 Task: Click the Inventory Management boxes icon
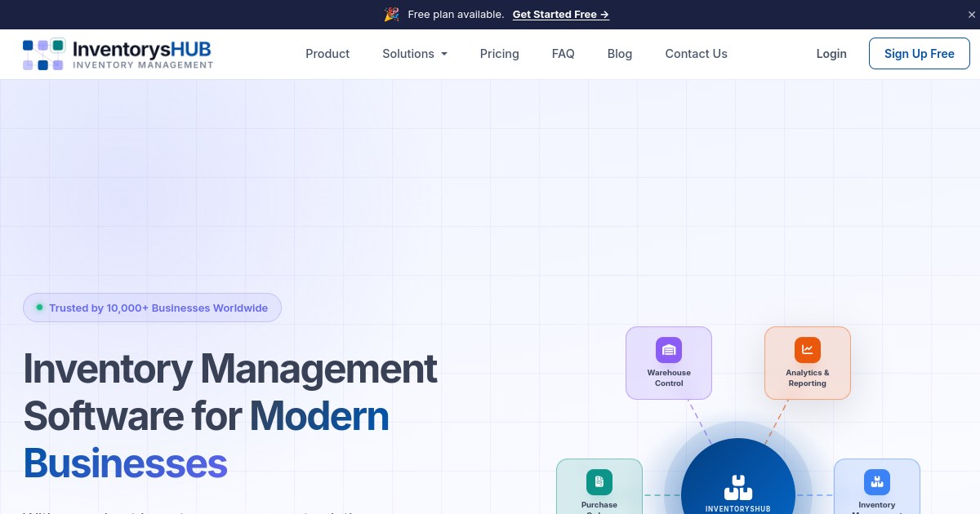pos(877,482)
